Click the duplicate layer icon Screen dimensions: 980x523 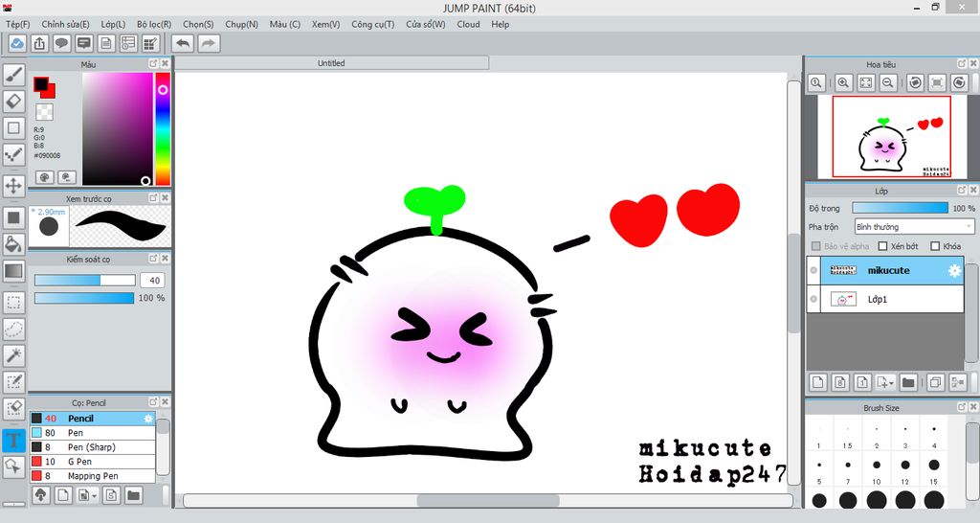point(936,382)
